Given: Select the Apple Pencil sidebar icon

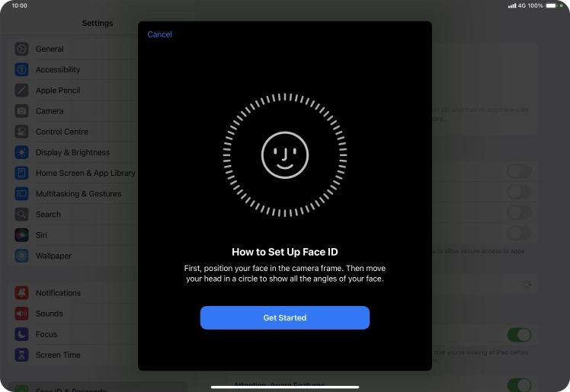Looking at the screenshot, I should (x=21, y=90).
